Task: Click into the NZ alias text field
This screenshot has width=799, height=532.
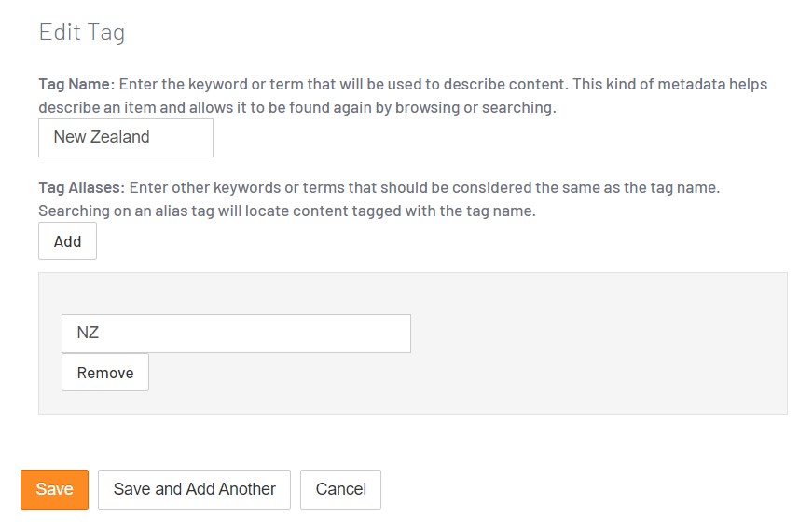Action: point(236,333)
